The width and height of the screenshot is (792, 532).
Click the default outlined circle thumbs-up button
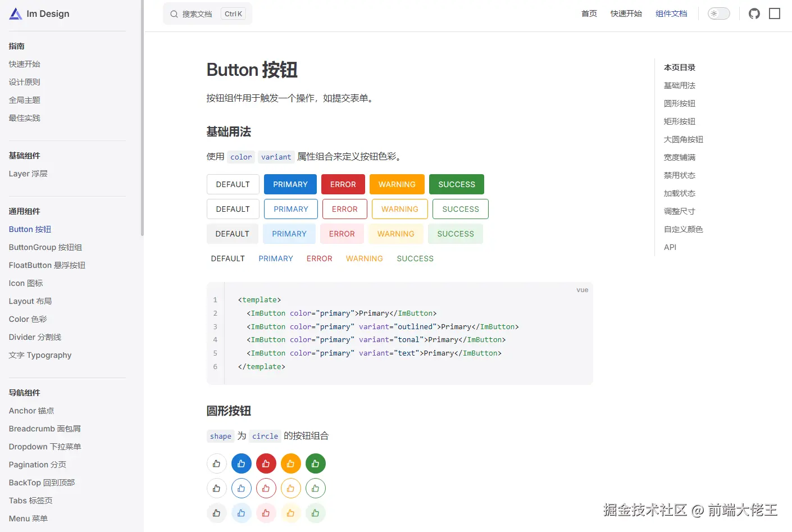(217, 488)
